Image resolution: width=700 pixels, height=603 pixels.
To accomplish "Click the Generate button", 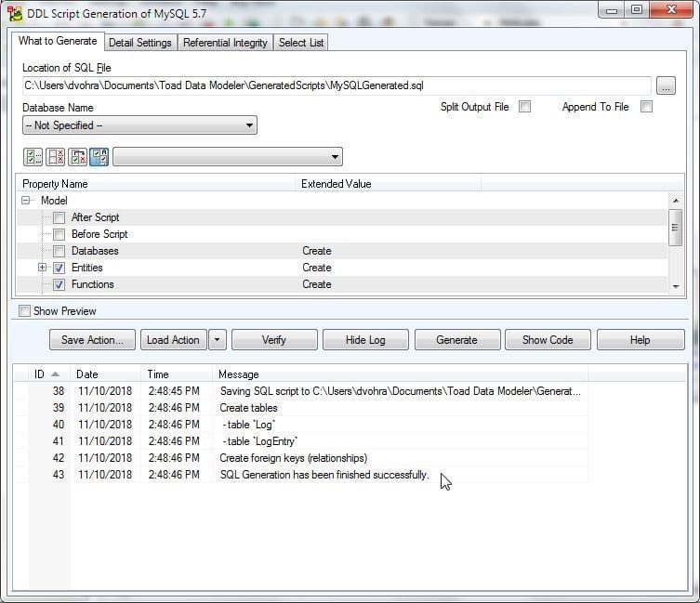I will click(457, 340).
